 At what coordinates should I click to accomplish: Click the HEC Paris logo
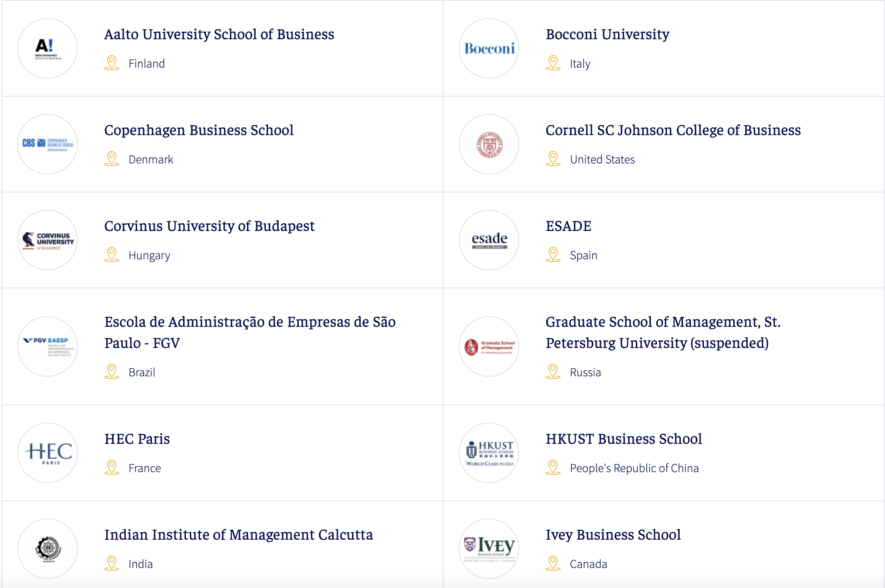pos(47,453)
